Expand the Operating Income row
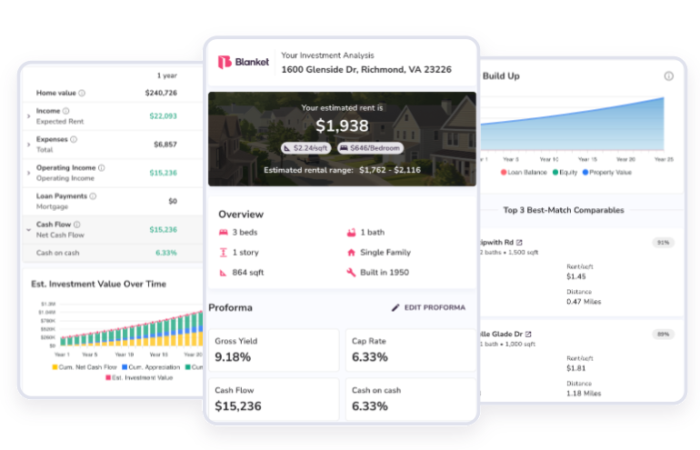700x450 pixels. click(29, 173)
